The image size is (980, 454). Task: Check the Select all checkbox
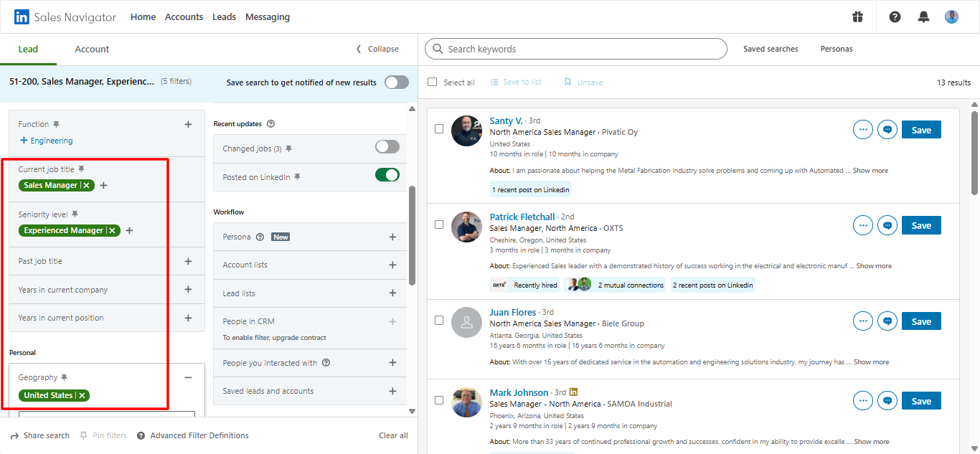[432, 81]
